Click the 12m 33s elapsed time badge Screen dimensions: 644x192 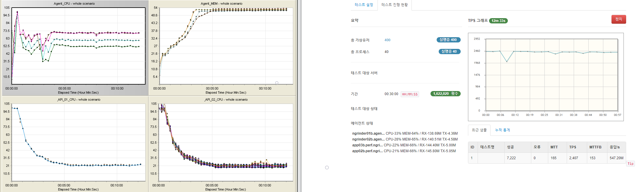point(498,21)
